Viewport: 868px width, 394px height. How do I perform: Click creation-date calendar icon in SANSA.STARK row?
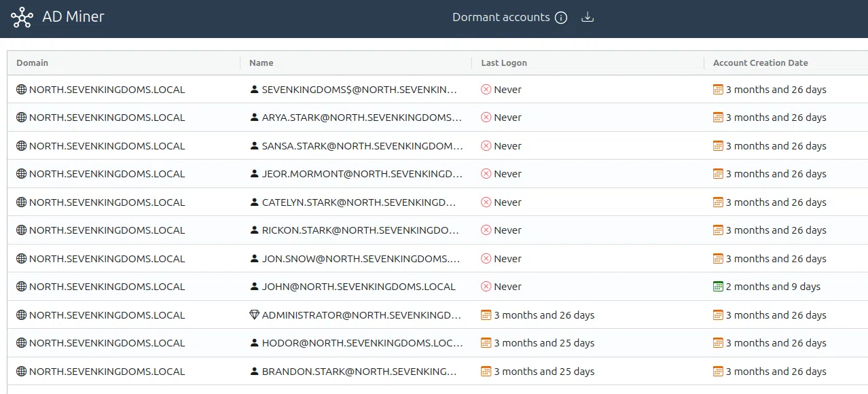718,145
